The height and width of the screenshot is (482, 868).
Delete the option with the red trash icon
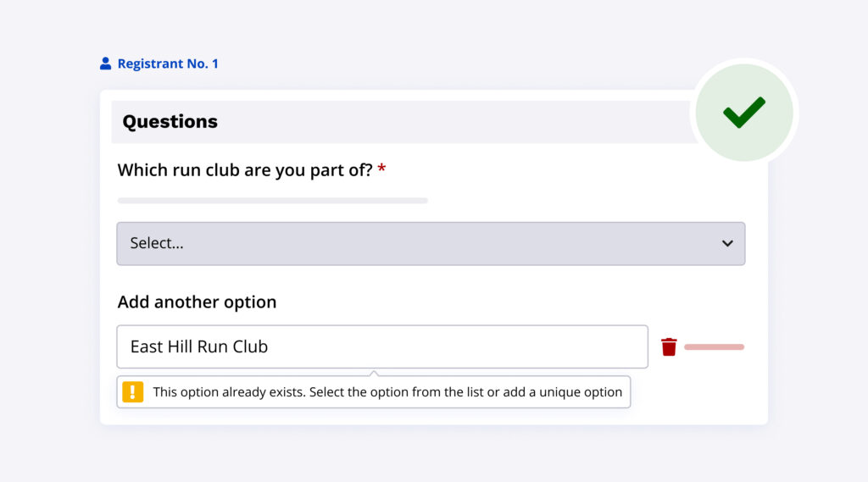(x=669, y=346)
